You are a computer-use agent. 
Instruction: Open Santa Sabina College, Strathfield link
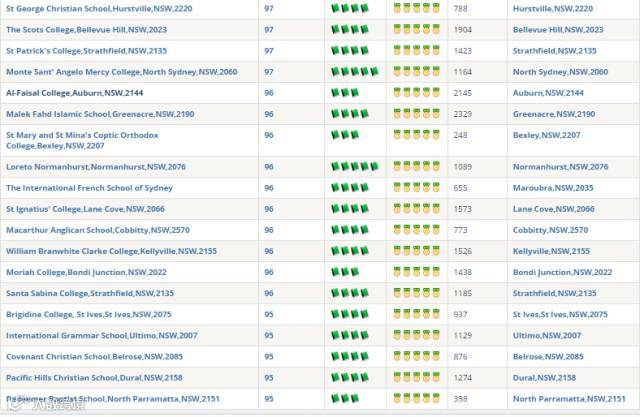tap(90, 293)
